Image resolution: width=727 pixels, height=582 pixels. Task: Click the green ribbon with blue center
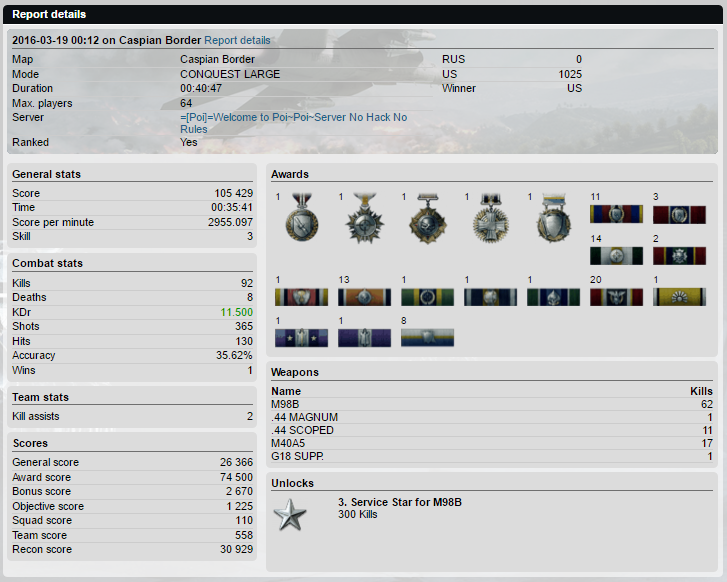coord(554,297)
